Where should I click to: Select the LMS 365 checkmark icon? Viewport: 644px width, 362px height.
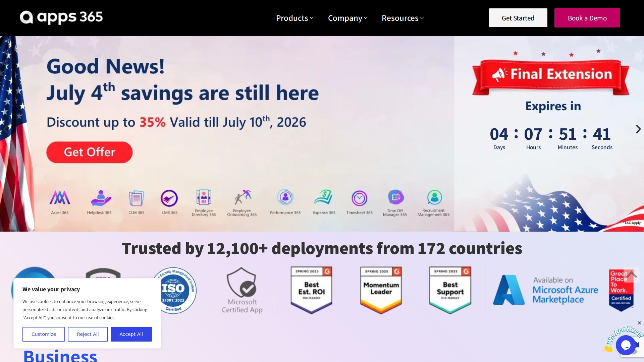(169, 198)
